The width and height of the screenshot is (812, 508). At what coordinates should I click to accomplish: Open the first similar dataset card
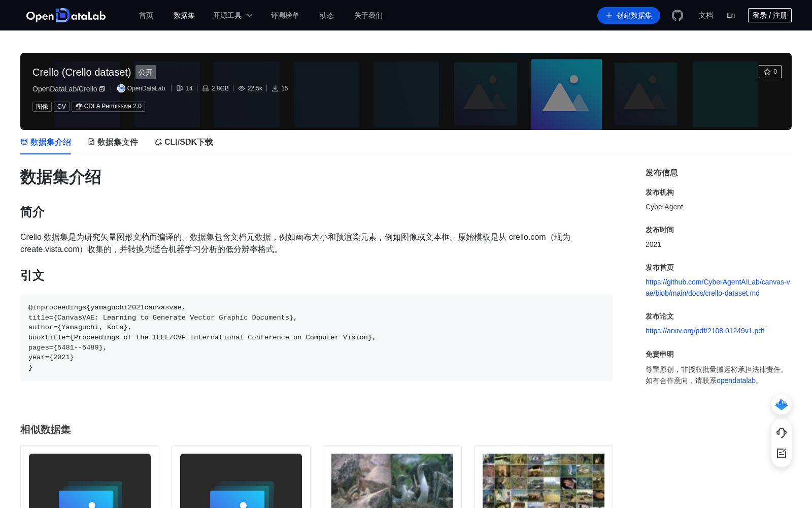[x=90, y=477]
